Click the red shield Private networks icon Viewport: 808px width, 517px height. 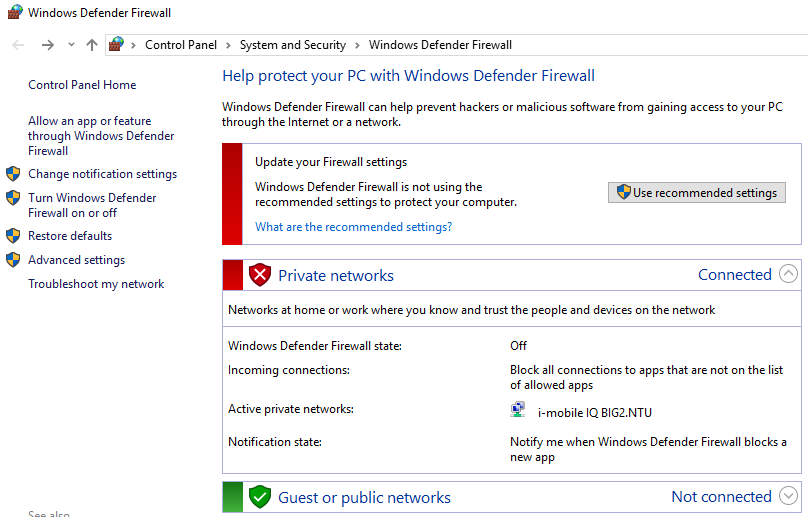point(260,275)
